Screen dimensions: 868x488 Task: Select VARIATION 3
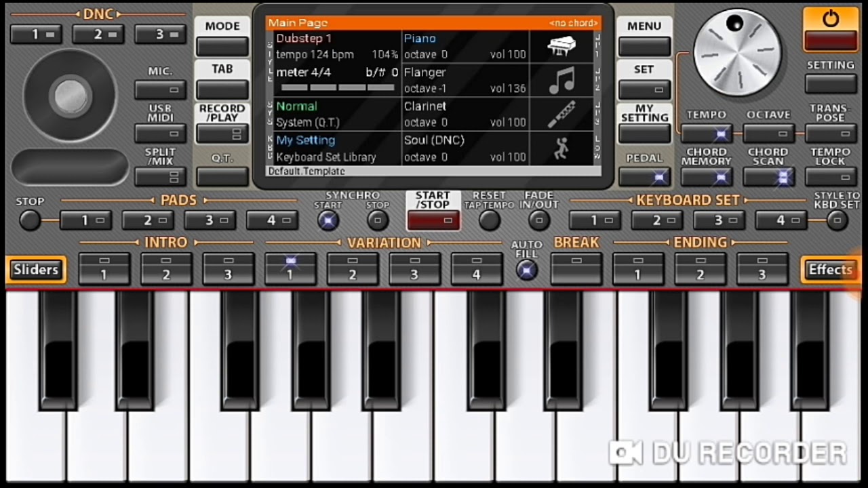click(x=414, y=268)
